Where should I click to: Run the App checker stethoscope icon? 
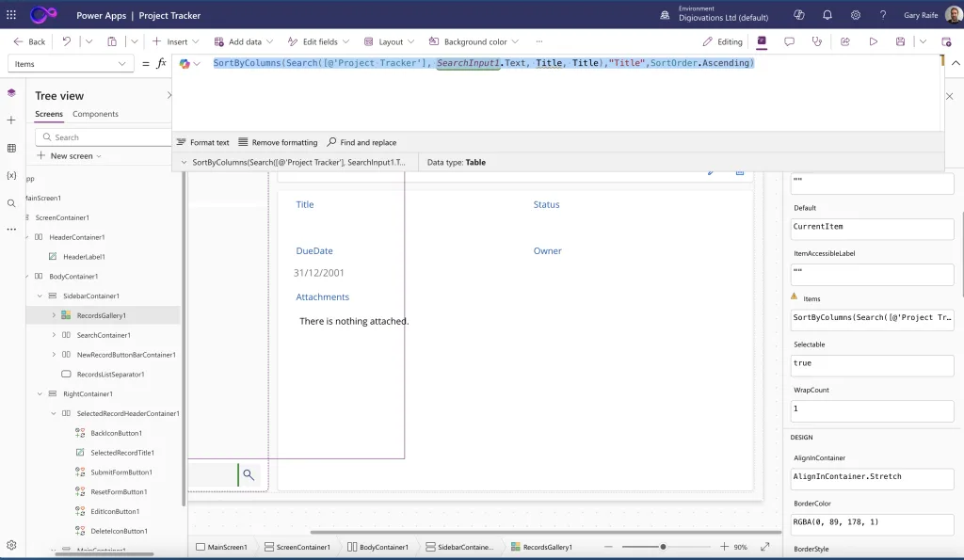click(816, 41)
